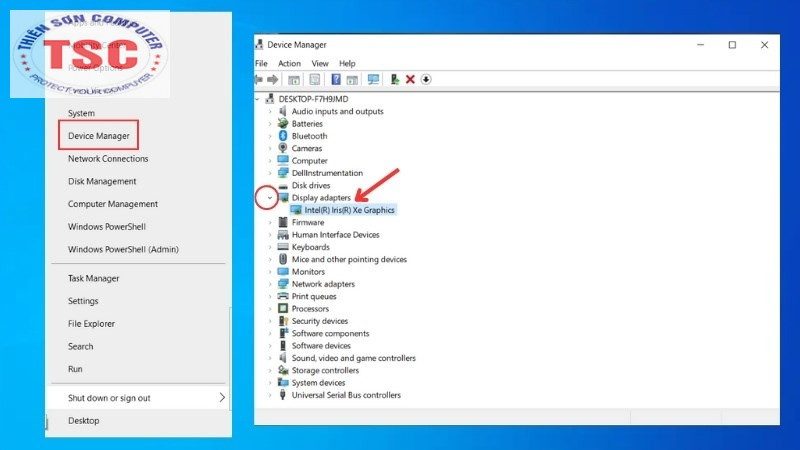Expand the Firmware category chevron
This screenshot has width=800, height=450.
point(270,222)
